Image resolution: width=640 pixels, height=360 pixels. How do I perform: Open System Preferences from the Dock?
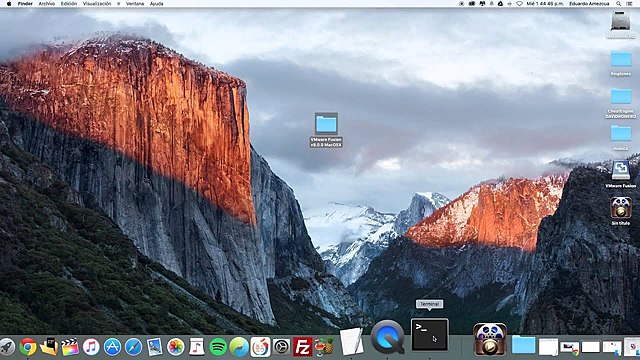(281, 347)
